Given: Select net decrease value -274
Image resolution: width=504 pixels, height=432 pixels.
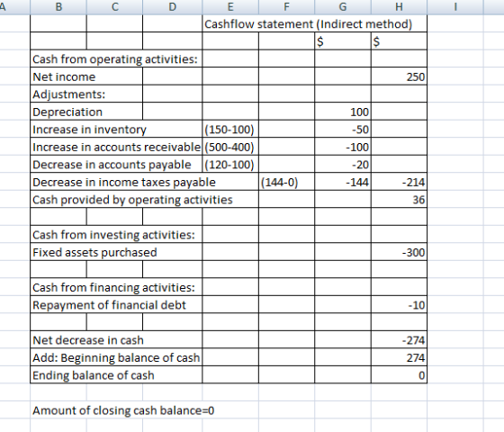Looking at the screenshot, I should (x=400, y=340).
